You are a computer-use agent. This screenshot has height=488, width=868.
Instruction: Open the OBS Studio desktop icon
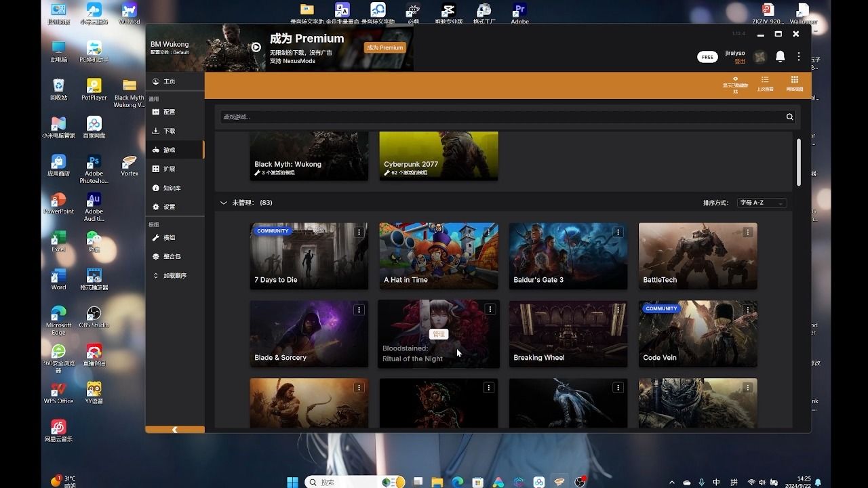point(94,317)
